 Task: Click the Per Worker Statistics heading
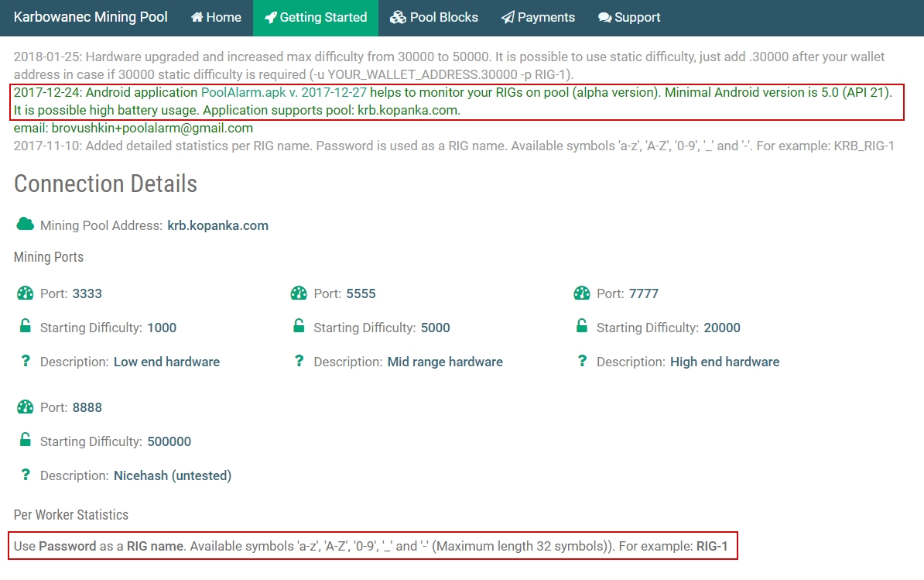[70, 515]
